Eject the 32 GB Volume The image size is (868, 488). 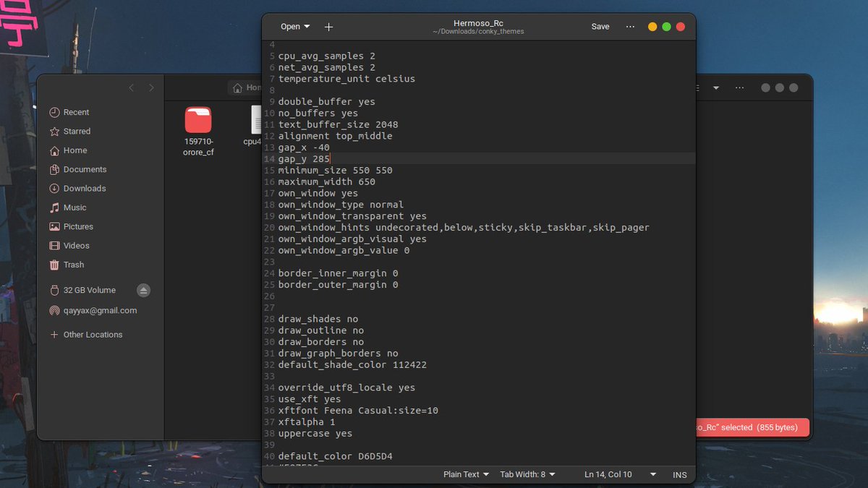click(x=143, y=291)
